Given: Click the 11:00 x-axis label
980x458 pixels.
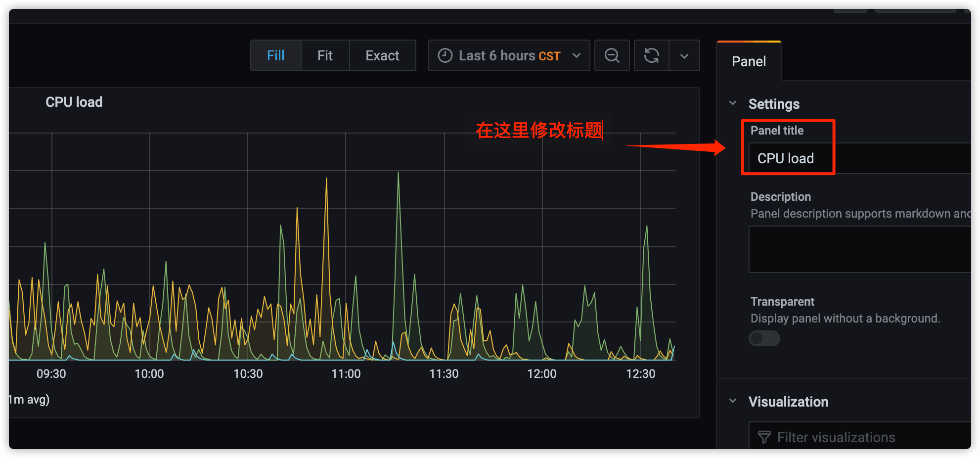Looking at the screenshot, I should click(346, 374).
